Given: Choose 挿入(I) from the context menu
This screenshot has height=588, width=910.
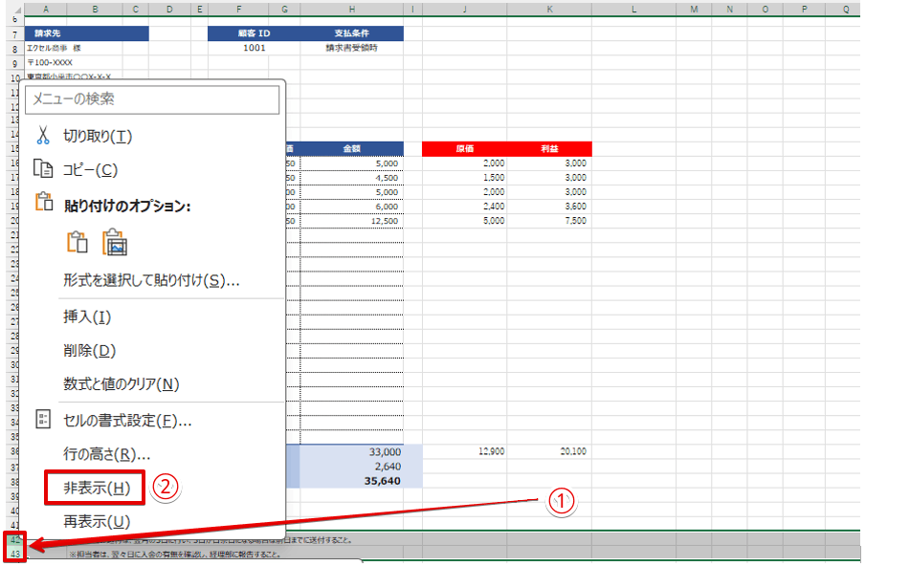Looking at the screenshot, I should [87, 316].
